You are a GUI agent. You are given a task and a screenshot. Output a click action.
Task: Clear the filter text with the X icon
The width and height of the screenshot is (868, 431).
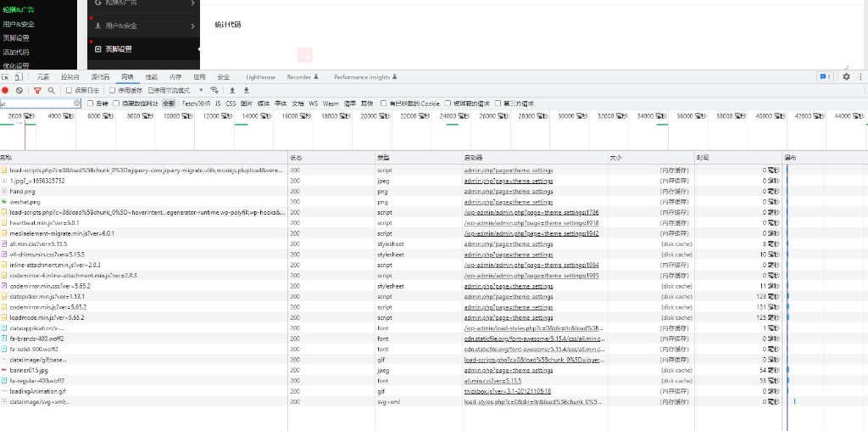pyautogui.click(x=77, y=104)
